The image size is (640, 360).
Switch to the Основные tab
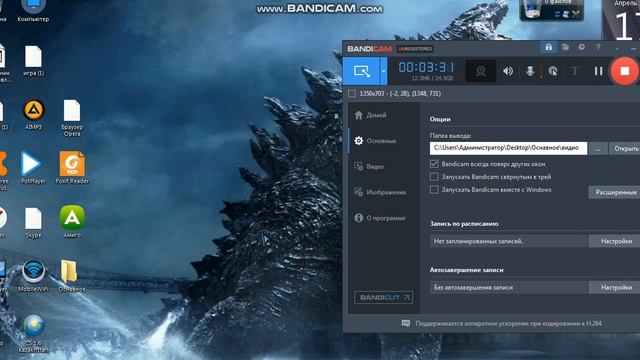point(376,141)
